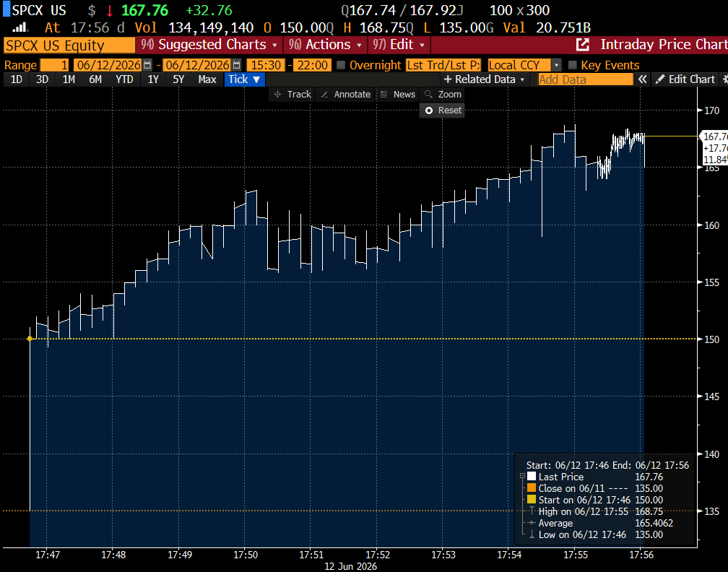The height and width of the screenshot is (572, 728).
Task: Enable the Key Events checkbox
Action: tap(573, 65)
